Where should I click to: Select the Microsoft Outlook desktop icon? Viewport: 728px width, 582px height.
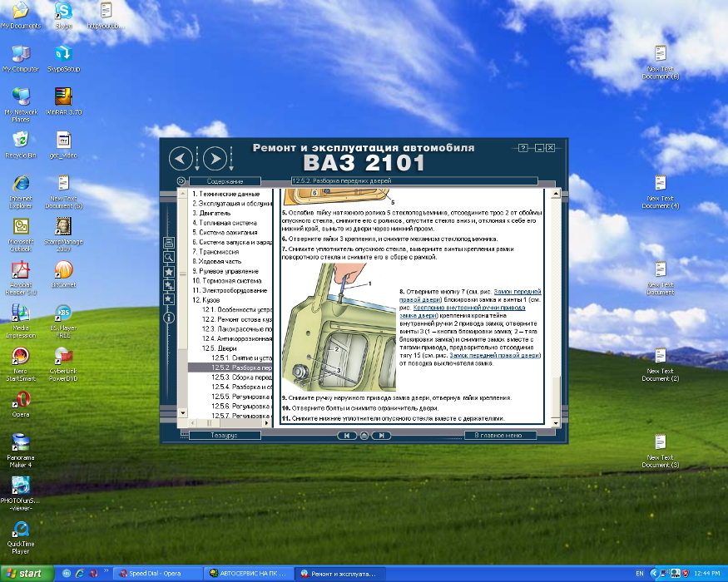(x=21, y=234)
